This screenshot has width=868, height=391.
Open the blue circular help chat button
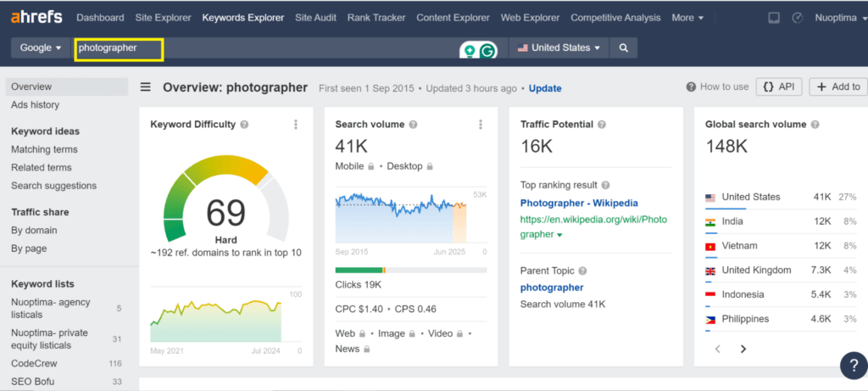(853, 366)
